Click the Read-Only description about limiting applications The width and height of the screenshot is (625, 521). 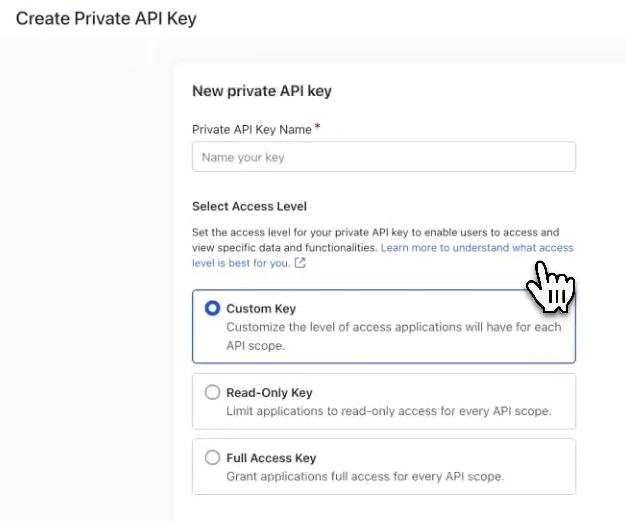tap(388, 411)
